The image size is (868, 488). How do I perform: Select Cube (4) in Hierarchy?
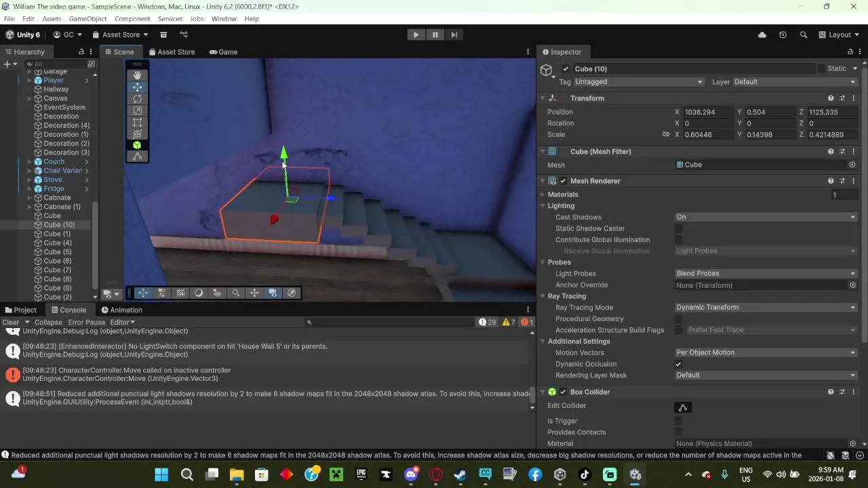pos(58,243)
